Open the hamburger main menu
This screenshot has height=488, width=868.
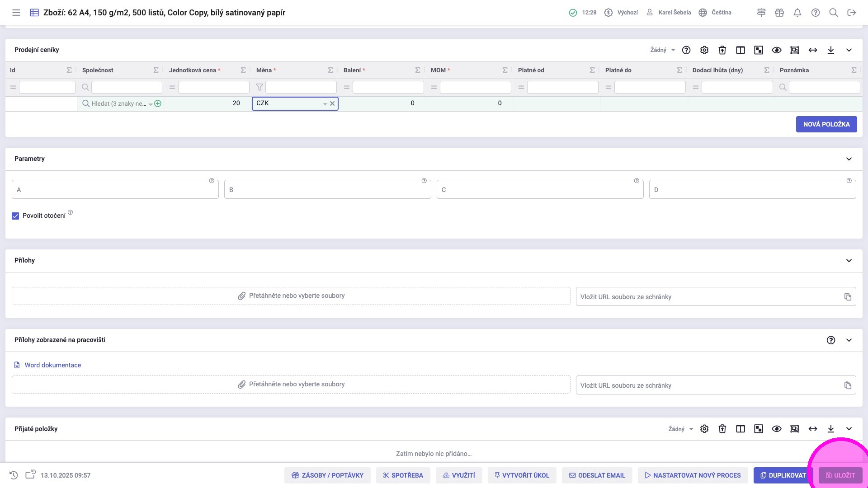pos(16,13)
